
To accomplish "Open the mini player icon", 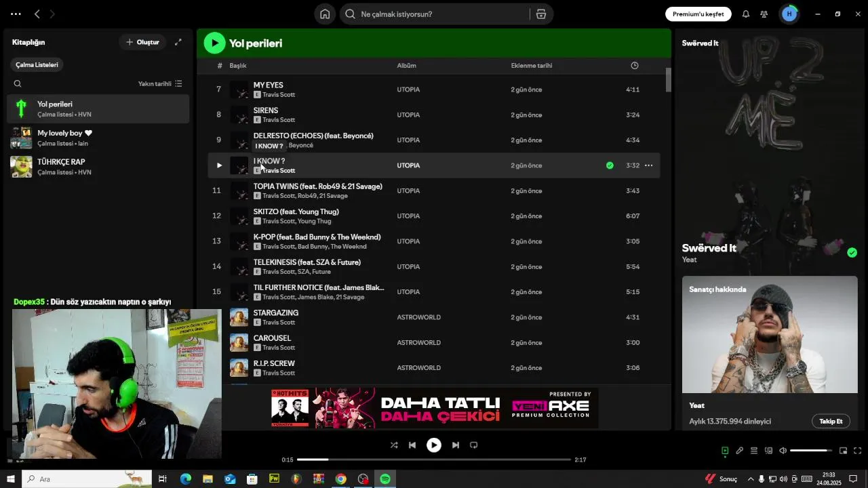I will pos(844,451).
